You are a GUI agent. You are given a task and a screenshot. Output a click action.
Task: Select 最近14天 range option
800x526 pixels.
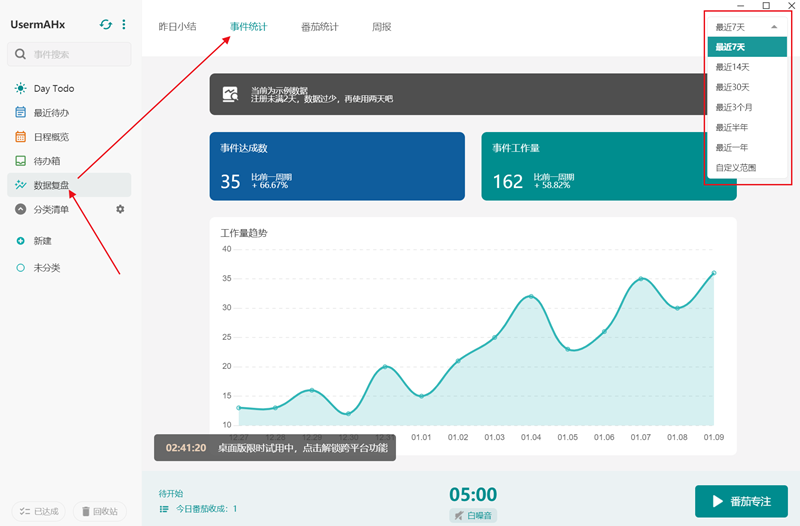[747, 67]
